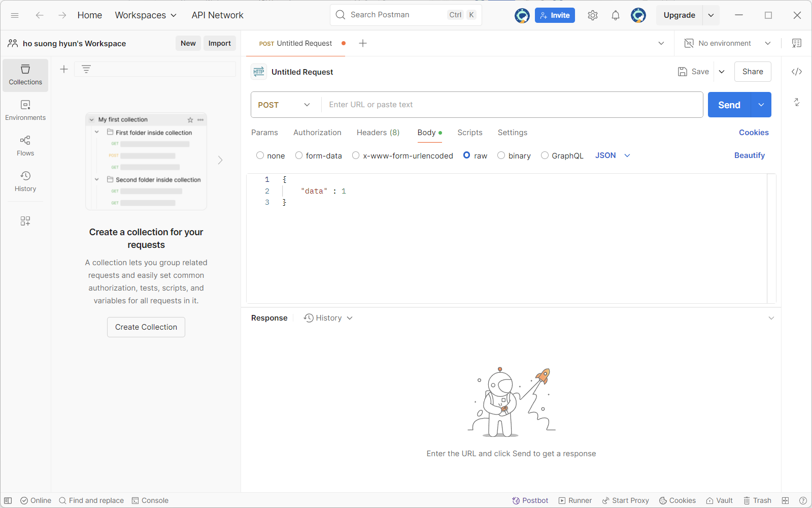This screenshot has width=812, height=508.
Task: Go forward with the right arrow icon
Action: (x=62, y=15)
